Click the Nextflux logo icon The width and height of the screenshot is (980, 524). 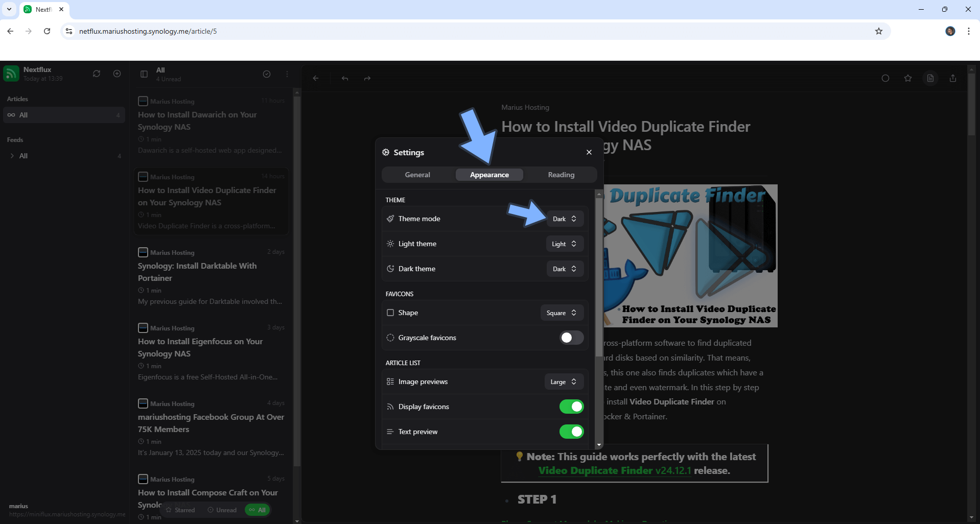click(x=11, y=74)
